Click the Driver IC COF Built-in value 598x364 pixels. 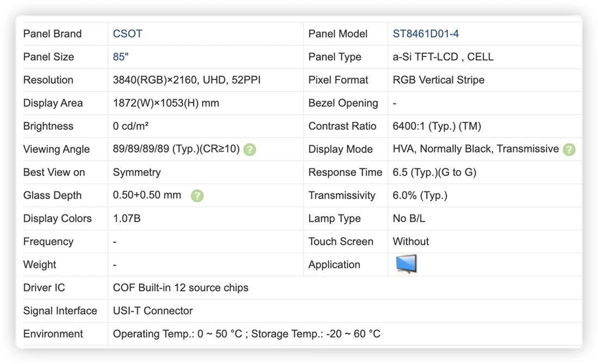pos(180,288)
